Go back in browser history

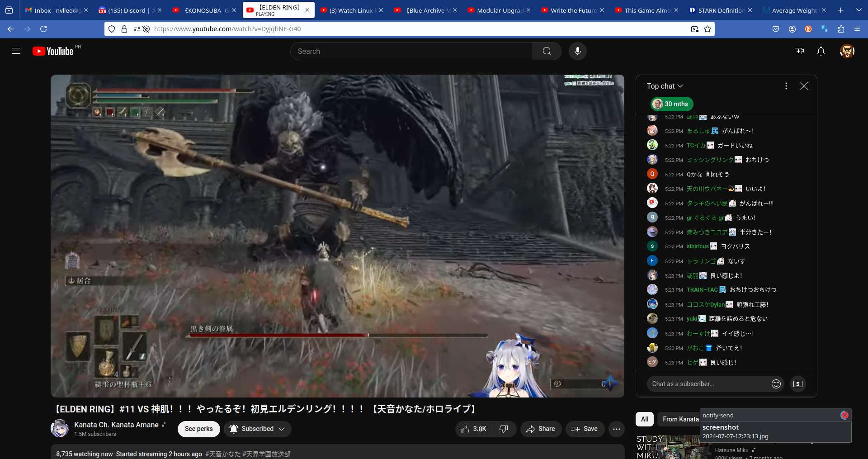[x=11, y=29]
